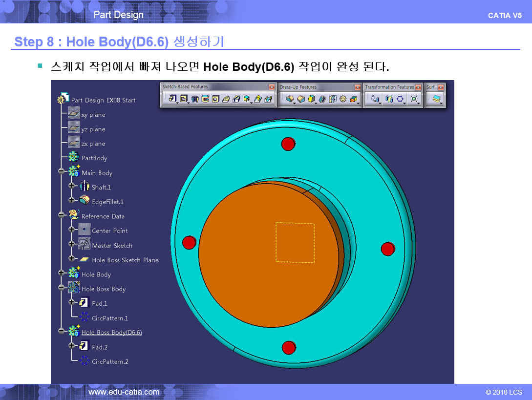Select the Pocket tool icon

click(x=183, y=99)
